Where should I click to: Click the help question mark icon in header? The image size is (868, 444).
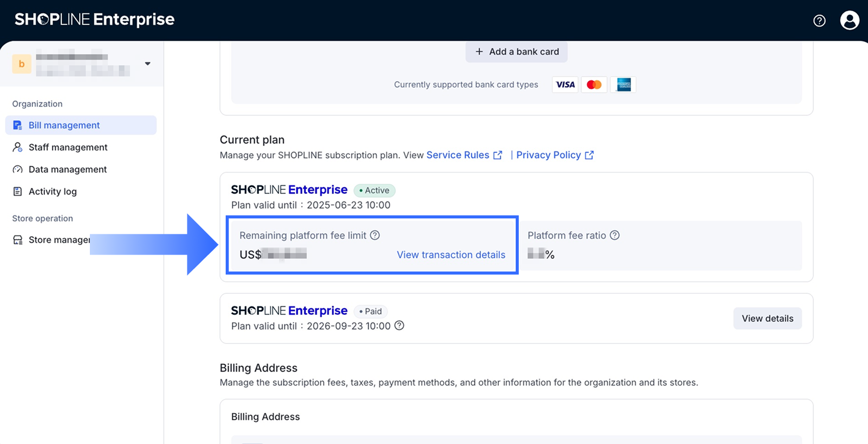tap(819, 20)
